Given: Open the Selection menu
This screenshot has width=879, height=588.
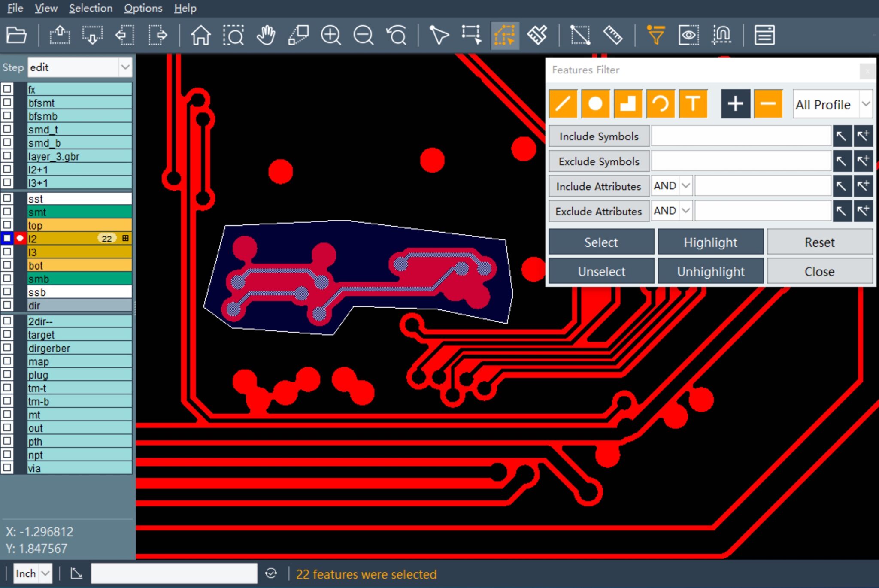Looking at the screenshot, I should (91, 8).
